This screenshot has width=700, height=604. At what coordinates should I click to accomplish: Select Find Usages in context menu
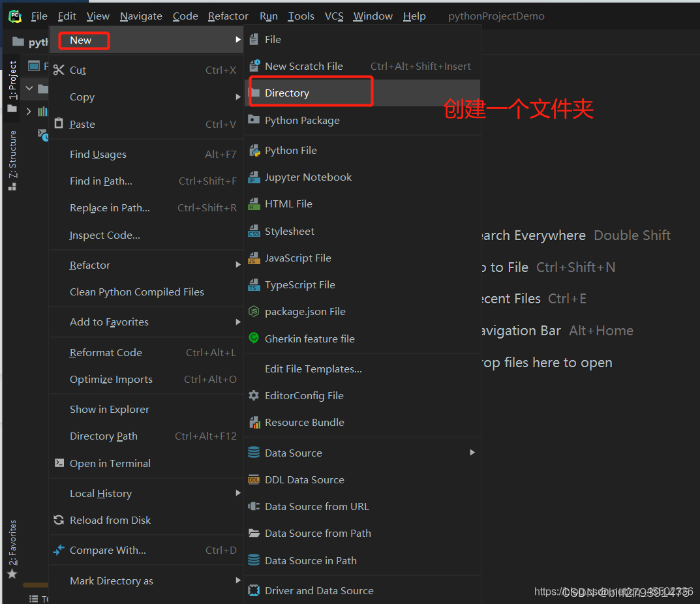pyautogui.click(x=147, y=155)
